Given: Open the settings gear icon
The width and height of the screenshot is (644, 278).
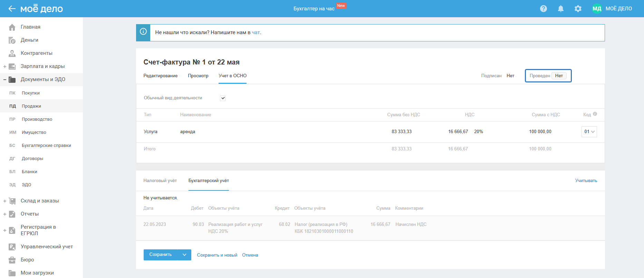Looking at the screenshot, I should pyautogui.click(x=578, y=9).
